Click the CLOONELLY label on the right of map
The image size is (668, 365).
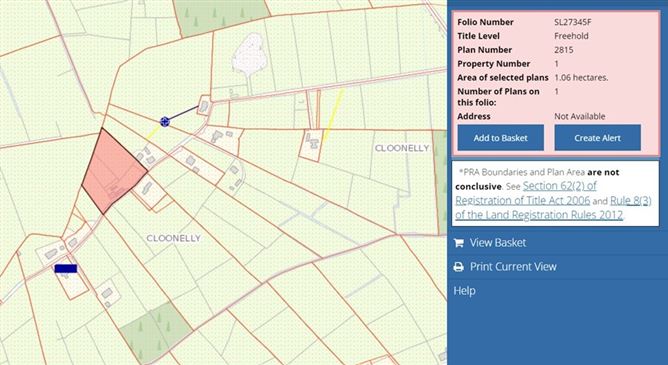point(402,148)
